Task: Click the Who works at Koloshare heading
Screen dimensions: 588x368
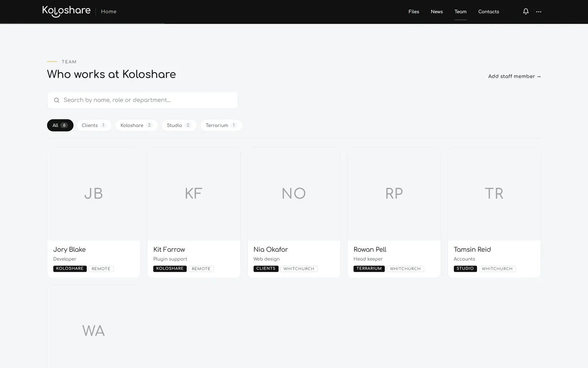Action: coord(111,74)
